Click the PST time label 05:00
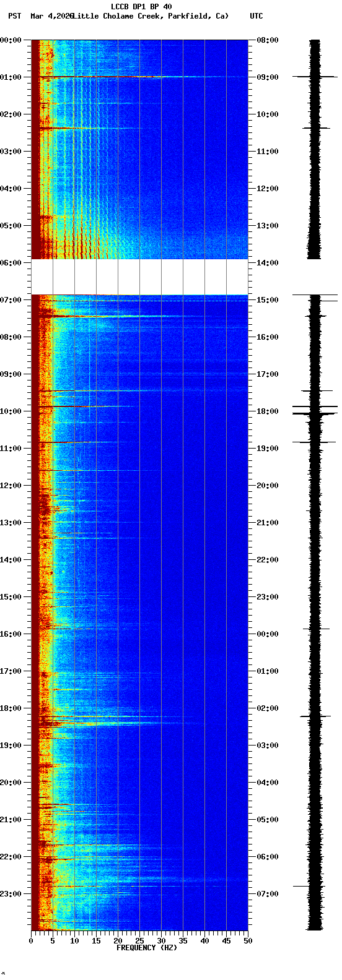 coord(11,226)
